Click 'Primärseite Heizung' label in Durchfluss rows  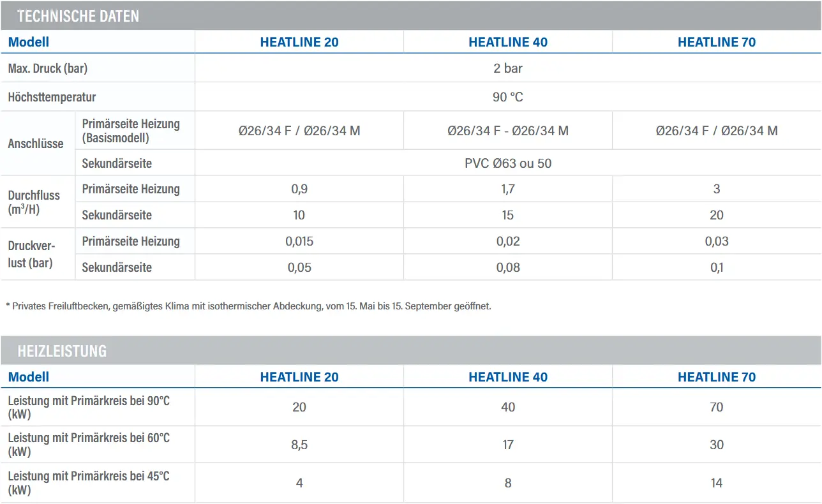pos(131,189)
